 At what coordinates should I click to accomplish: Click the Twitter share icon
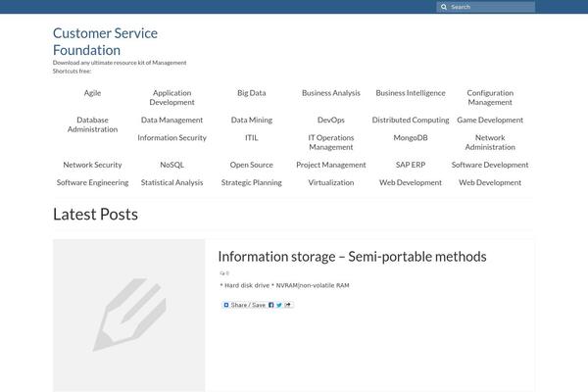[x=278, y=305]
